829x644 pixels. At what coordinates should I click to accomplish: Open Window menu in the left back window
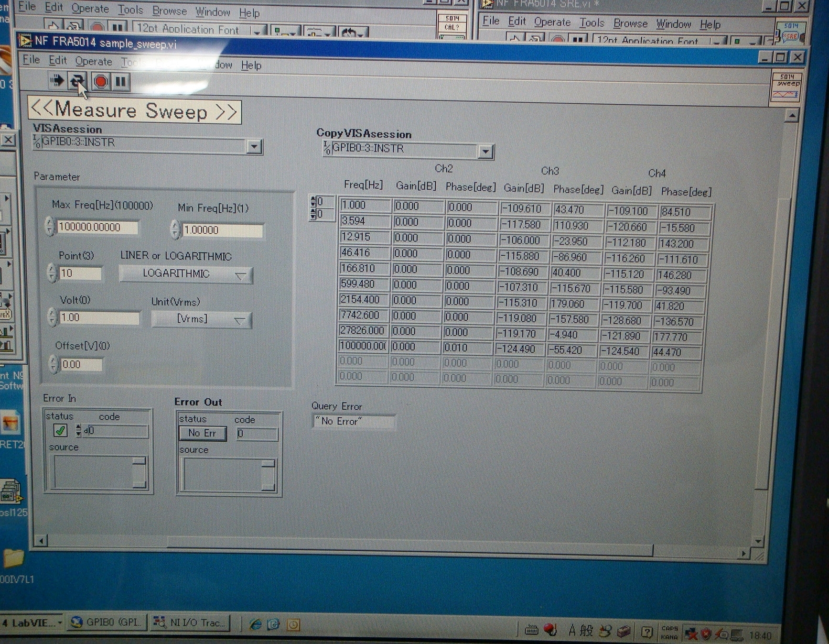coord(212,12)
